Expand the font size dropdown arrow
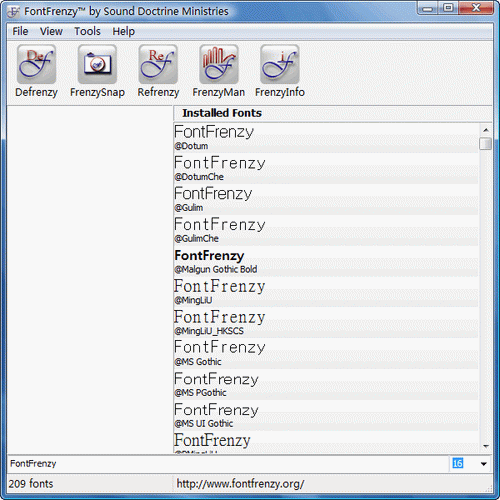The image size is (500, 500). coord(484,464)
